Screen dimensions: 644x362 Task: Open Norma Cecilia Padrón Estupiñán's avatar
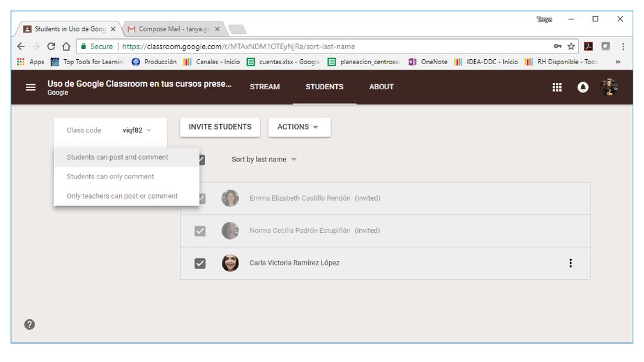(230, 231)
